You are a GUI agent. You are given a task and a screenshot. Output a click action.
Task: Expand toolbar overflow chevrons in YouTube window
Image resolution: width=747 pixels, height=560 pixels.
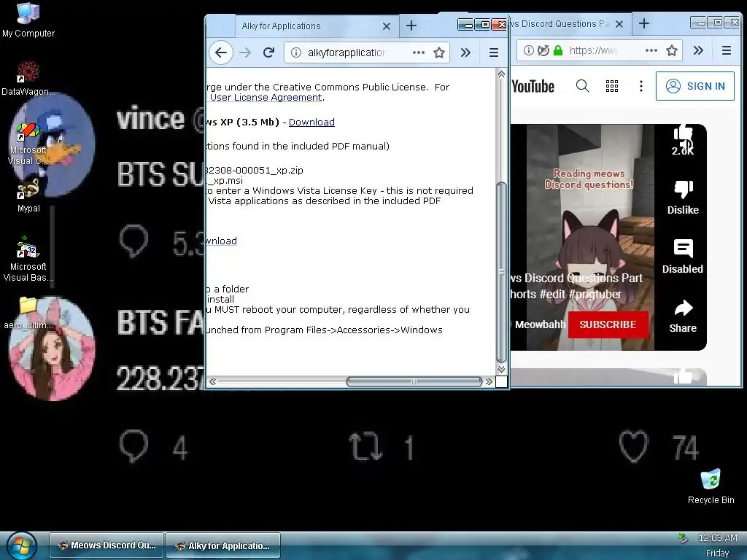tap(698, 50)
